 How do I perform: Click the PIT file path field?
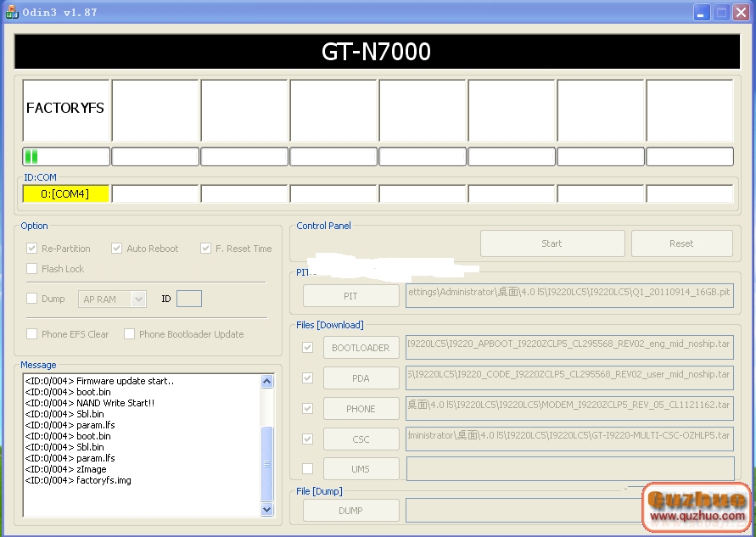pos(569,295)
